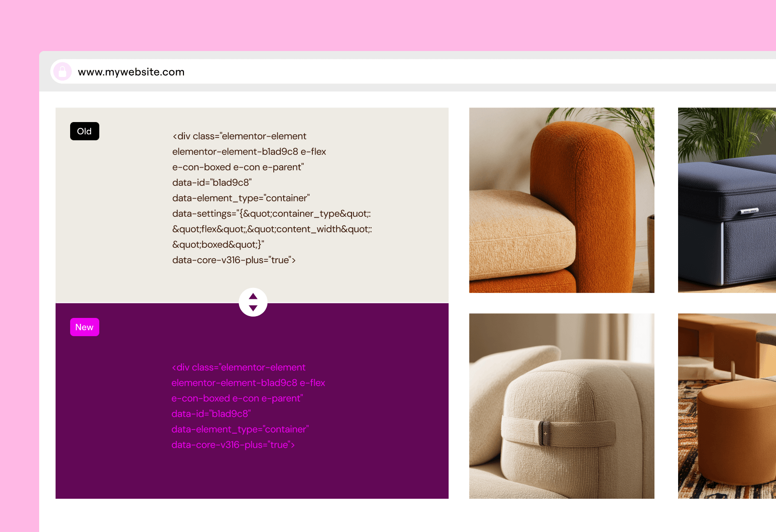Click the pink padlock icon in address bar

click(62, 72)
